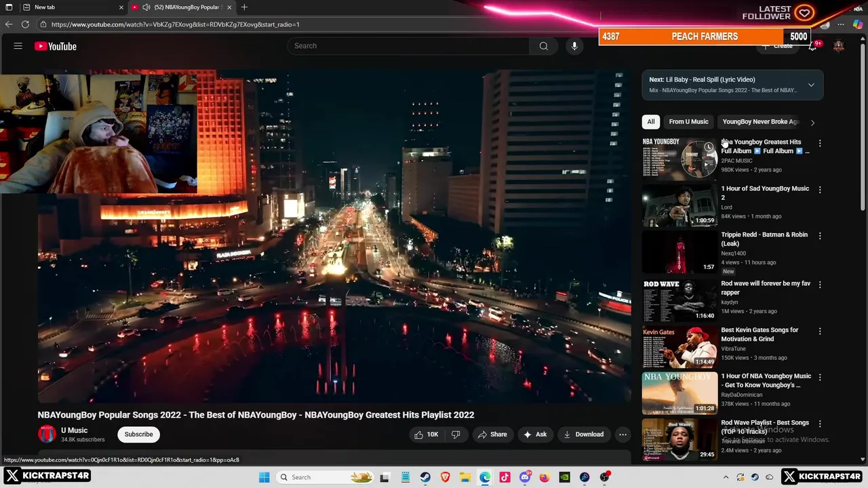Screen dimensions: 868x488
Task: Open a new browser tab with plus
Action: pos(244,7)
